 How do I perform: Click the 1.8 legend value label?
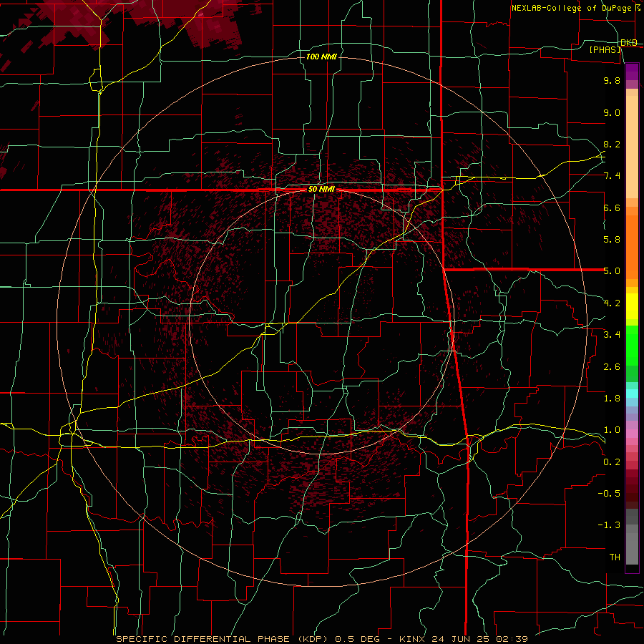612,399
